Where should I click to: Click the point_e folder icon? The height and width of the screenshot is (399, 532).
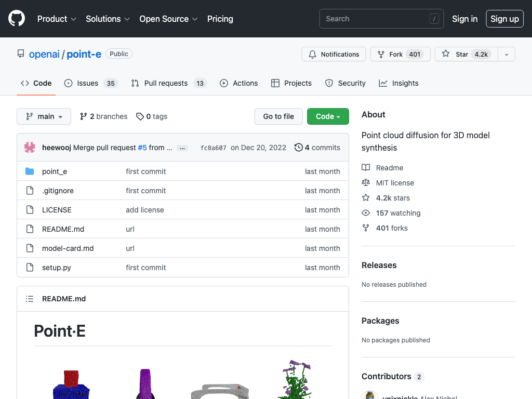pyautogui.click(x=30, y=171)
